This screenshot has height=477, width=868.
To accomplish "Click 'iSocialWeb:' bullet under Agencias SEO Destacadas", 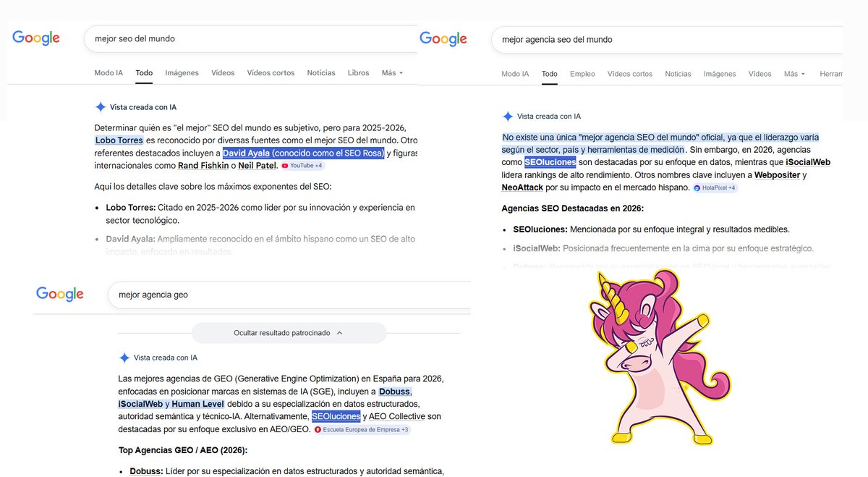I will (x=538, y=248).
